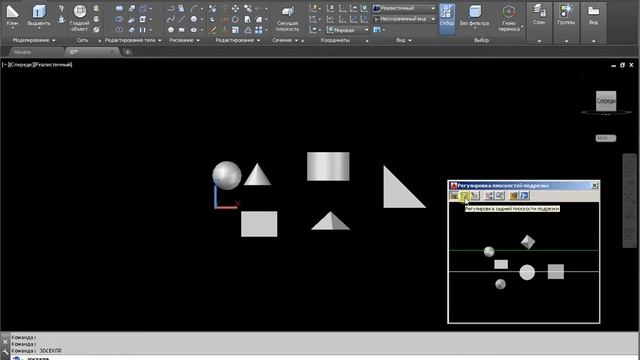Select the Circle tool in Рисование panel
The image size is (640, 360).
coord(194,19)
